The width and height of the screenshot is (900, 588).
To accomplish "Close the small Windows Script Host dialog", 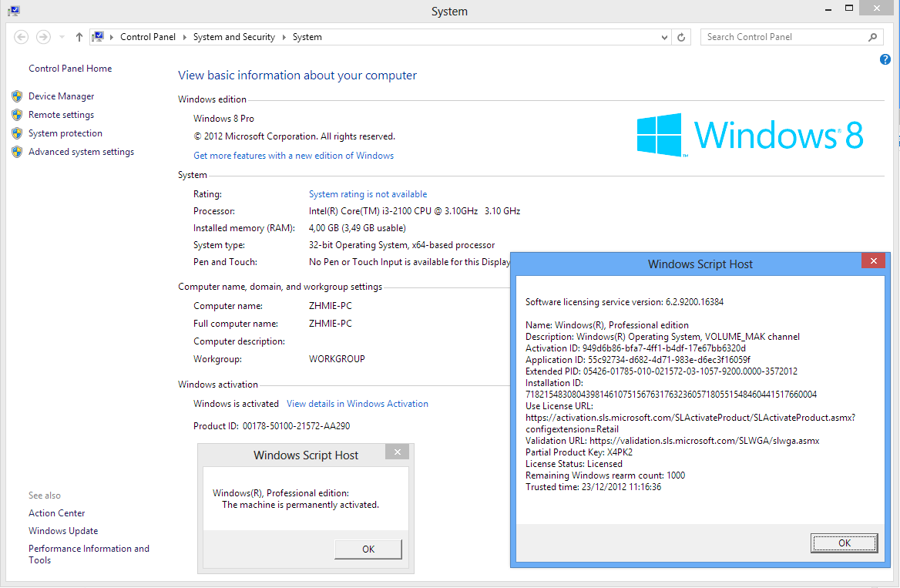I will [397, 452].
